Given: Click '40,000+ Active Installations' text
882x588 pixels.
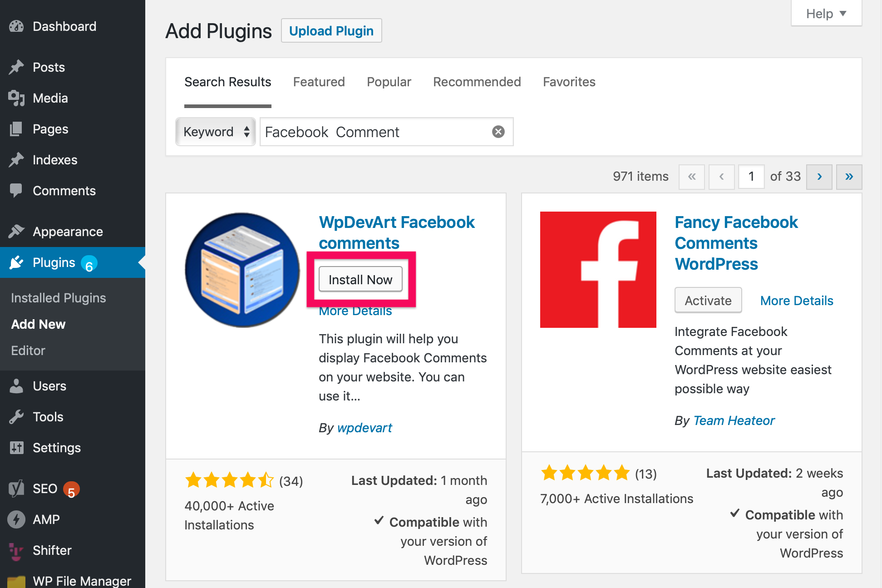Looking at the screenshot, I should coord(229,515).
